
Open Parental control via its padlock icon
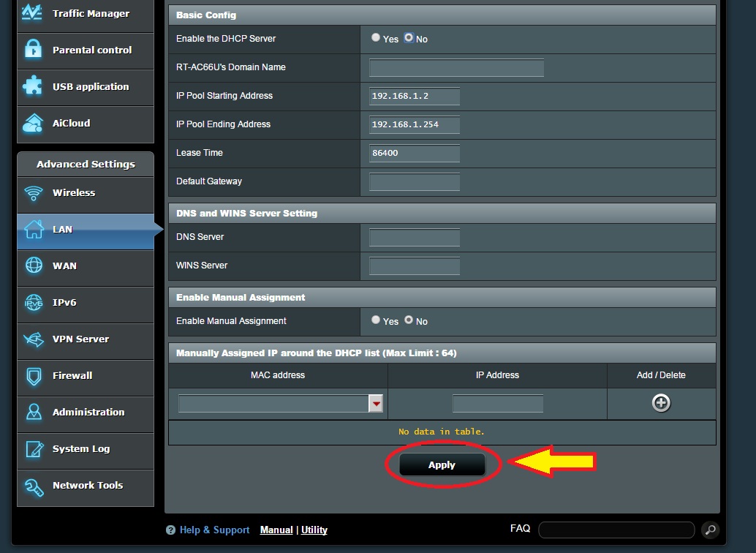click(x=34, y=50)
